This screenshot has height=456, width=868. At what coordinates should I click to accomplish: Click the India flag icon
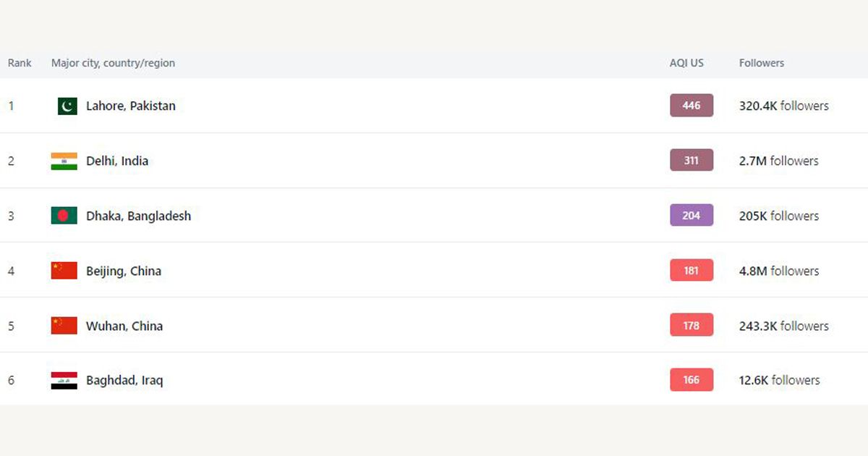(x=64, y=161)
